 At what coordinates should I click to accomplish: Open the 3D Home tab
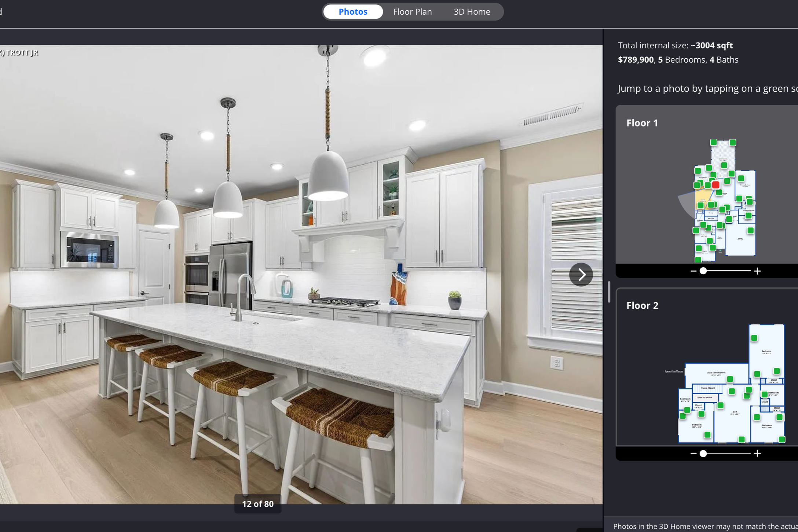click(472, 12)
